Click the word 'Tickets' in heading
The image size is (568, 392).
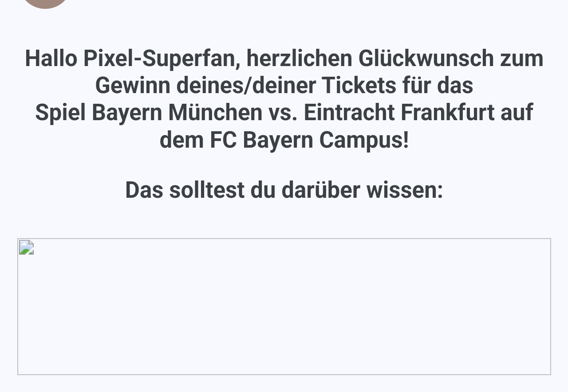tap(359, 86)
